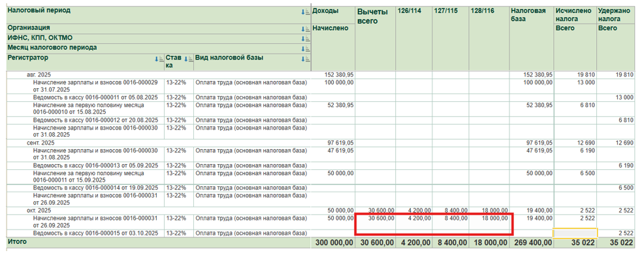The image size is (644, 255).
Task: Click the 269 400,00 total Налоговая база
Action: coord(533,243)
